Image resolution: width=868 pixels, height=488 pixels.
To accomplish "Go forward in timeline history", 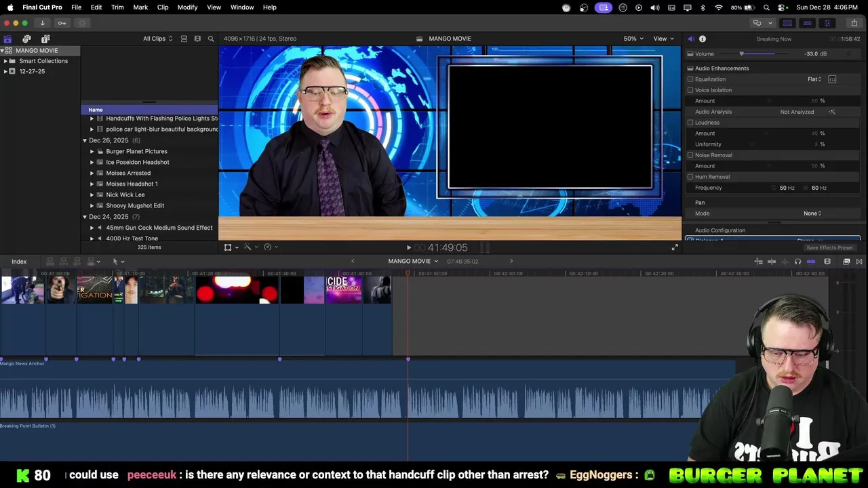I will [511, 262].
